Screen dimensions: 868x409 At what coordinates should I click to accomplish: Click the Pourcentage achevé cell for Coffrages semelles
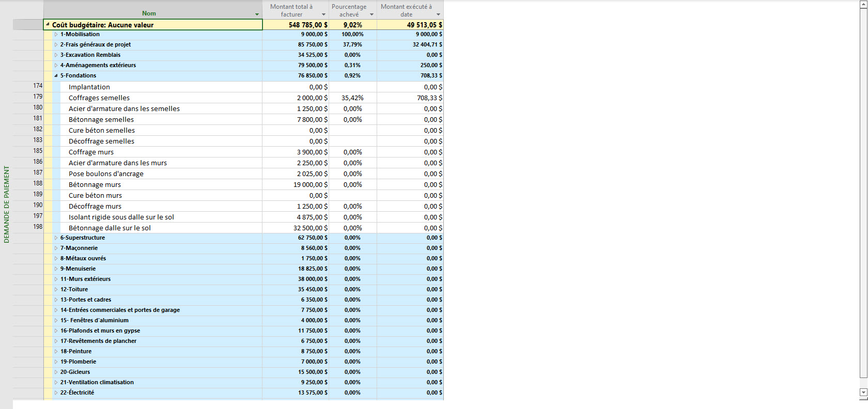tap(352, 98)
